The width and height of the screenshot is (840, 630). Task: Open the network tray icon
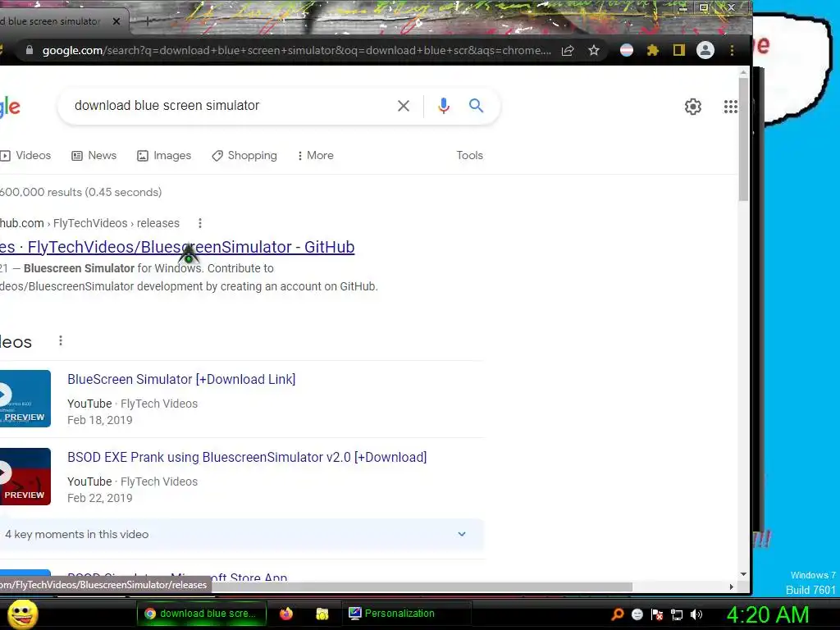(677, 614)
